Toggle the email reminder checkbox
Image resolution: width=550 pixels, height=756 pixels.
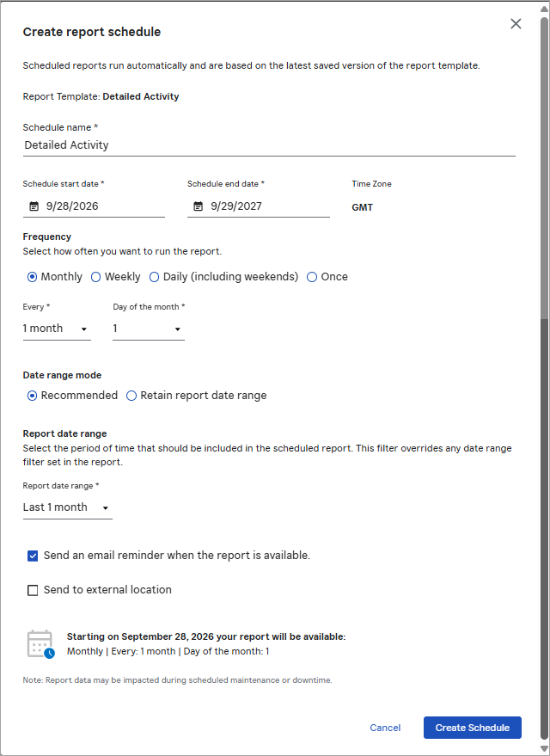33,556
